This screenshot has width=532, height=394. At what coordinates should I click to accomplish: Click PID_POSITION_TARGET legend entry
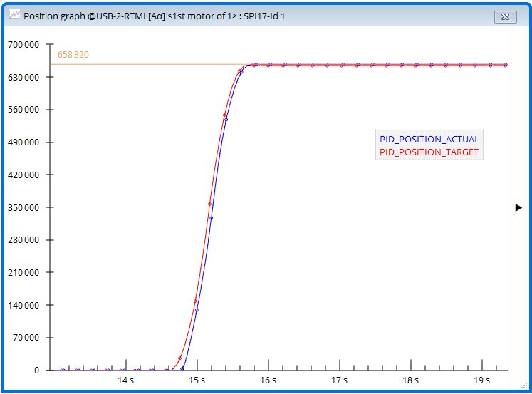click(x=429, y=152)
